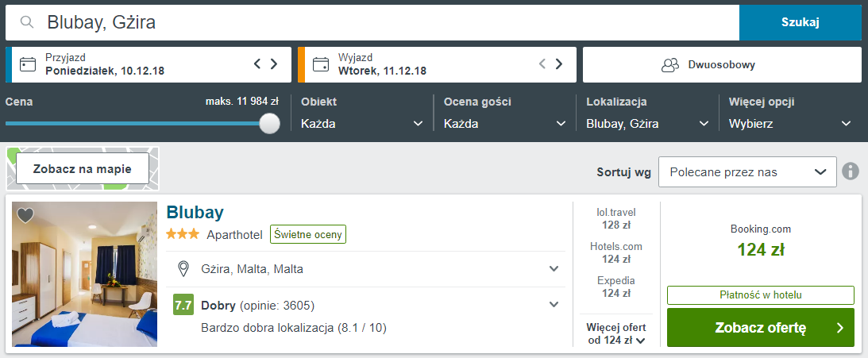Click the info icon next to sorting
Viewport: 868px width, 358px height.
[851, 171]
